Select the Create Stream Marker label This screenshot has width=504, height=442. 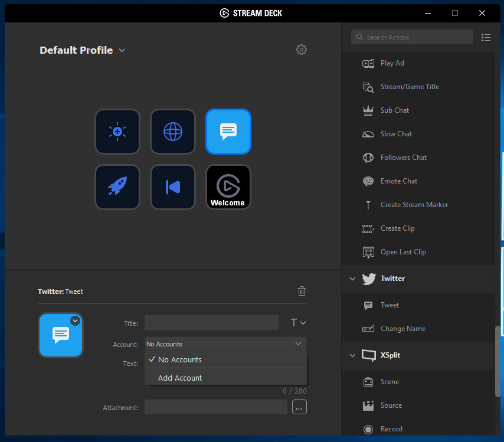414,205
